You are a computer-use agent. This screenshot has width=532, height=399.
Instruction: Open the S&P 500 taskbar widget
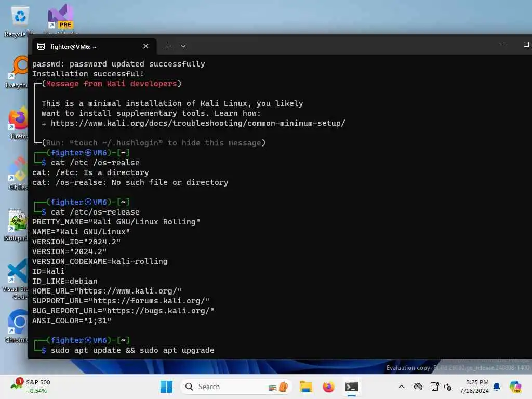(31, 387)
